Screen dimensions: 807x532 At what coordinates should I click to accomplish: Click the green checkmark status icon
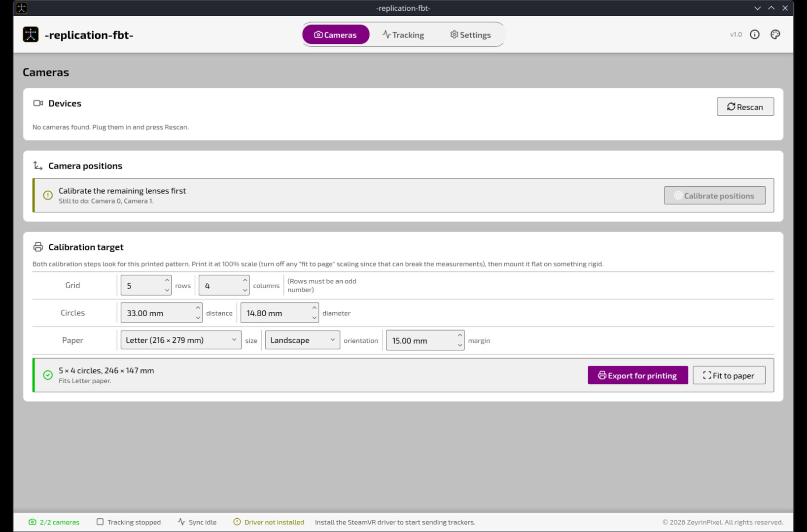(48, 375)
